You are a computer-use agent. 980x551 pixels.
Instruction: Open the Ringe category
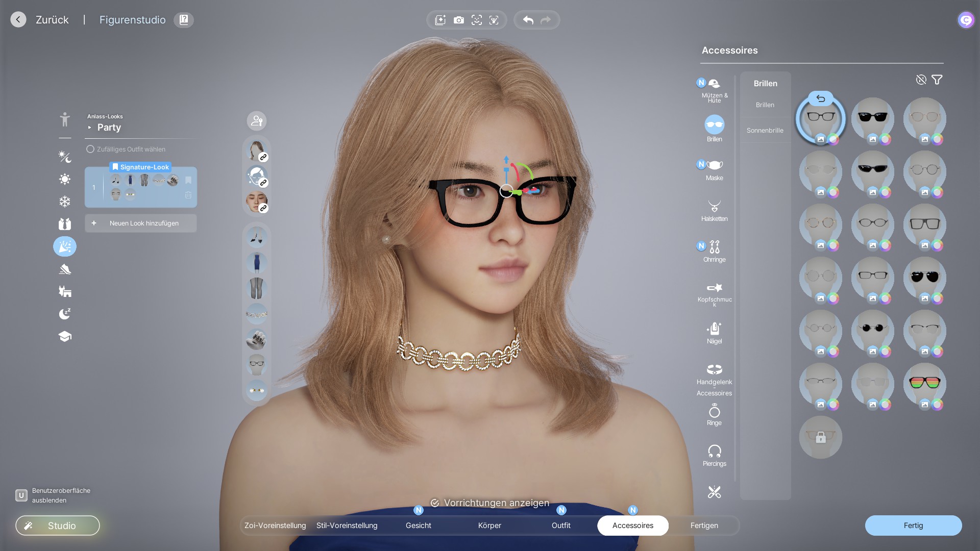(x=715, y=415)
